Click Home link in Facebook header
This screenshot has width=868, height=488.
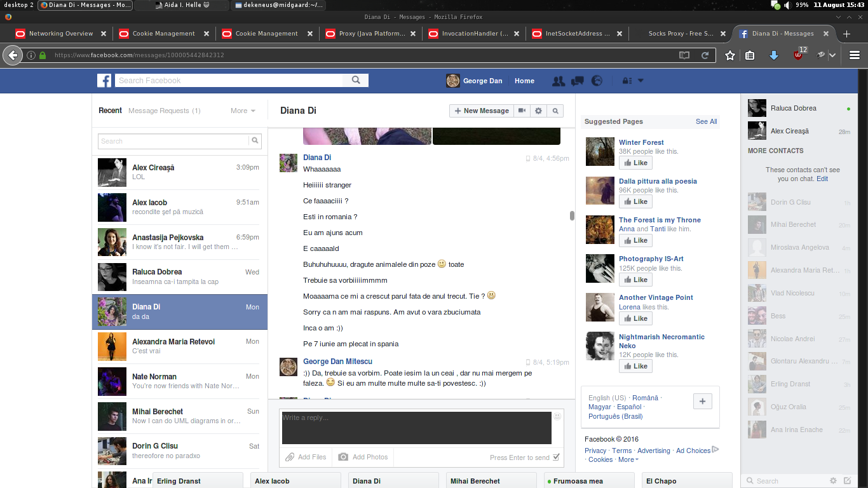pyautogui.click(x=524, y=81)
